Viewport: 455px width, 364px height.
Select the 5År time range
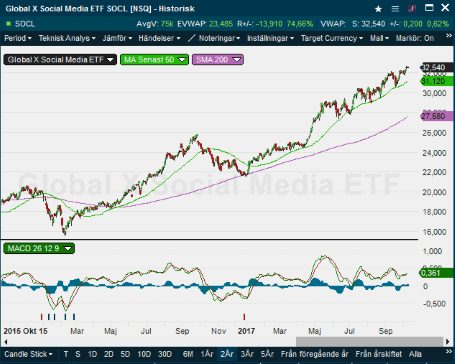(x=267, y=354)
